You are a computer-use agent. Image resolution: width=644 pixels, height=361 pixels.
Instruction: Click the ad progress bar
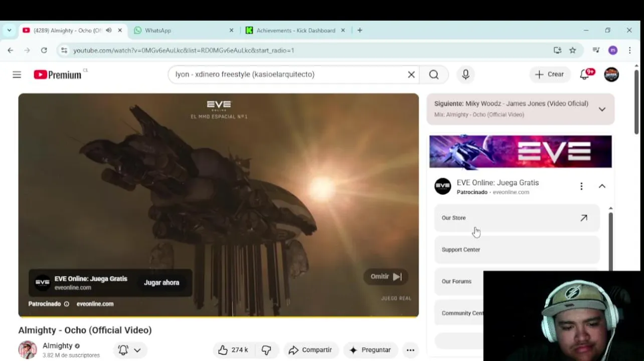[218, 316]
